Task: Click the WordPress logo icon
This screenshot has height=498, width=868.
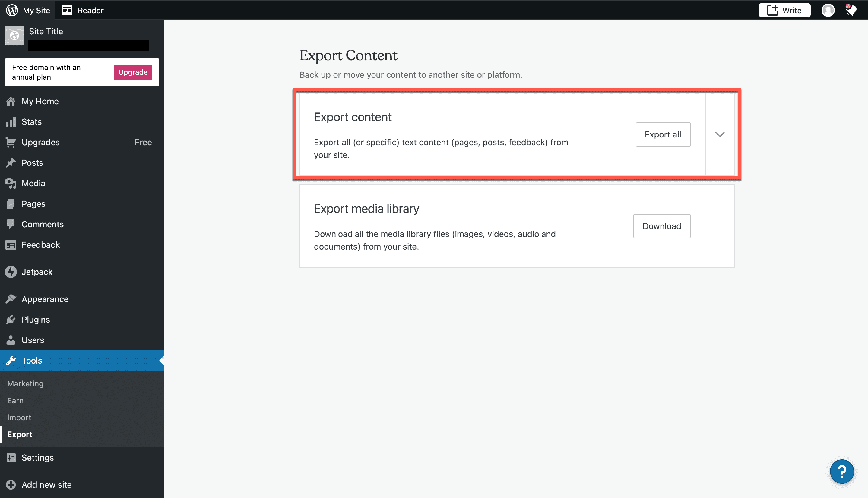Action: (12, 10)
